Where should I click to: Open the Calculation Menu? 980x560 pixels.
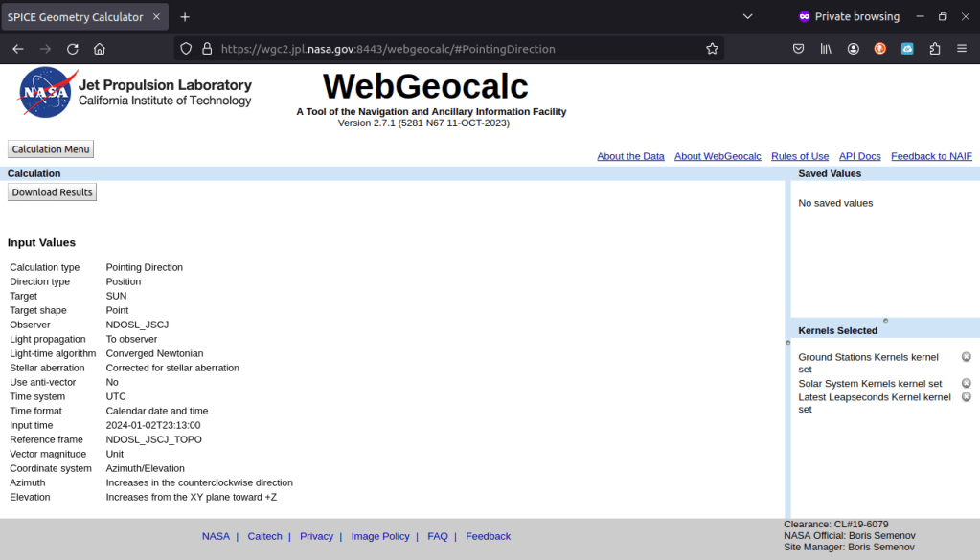pos(51,149)
